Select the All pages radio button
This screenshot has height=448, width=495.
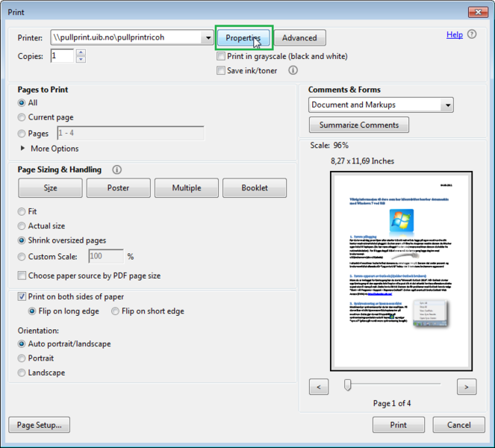pyautogui.click(x=22, y=103)
